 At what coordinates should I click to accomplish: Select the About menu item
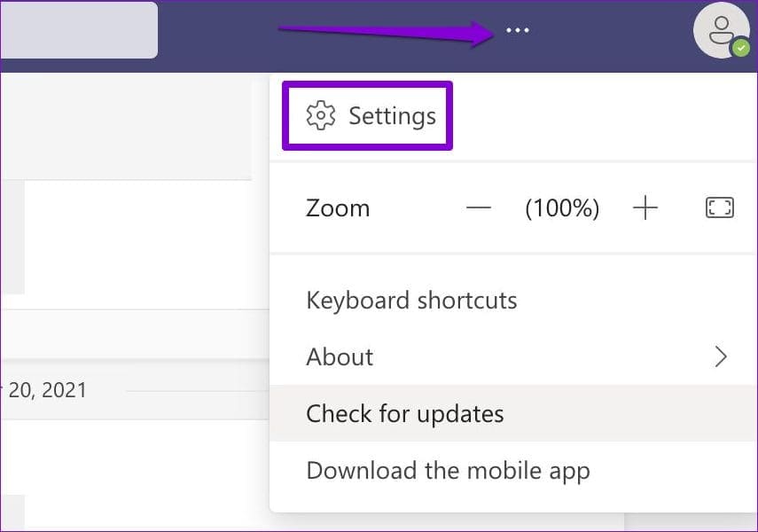340,357
